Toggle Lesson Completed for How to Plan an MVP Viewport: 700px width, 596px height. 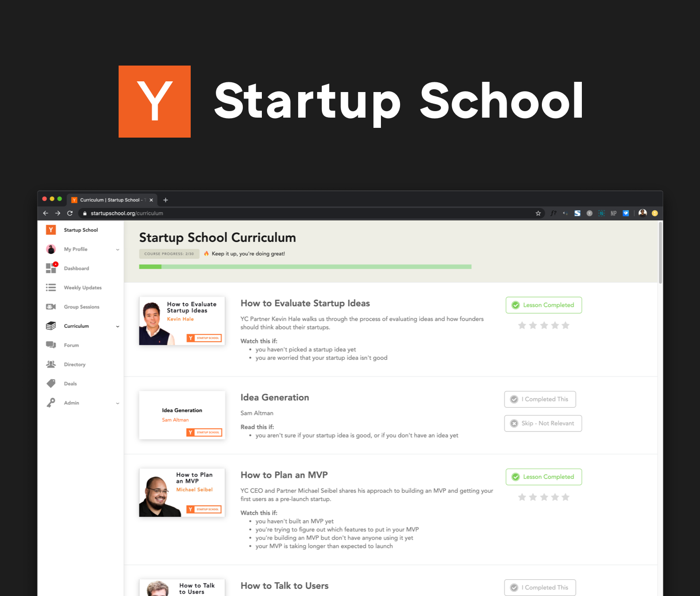tap(543, 477)
